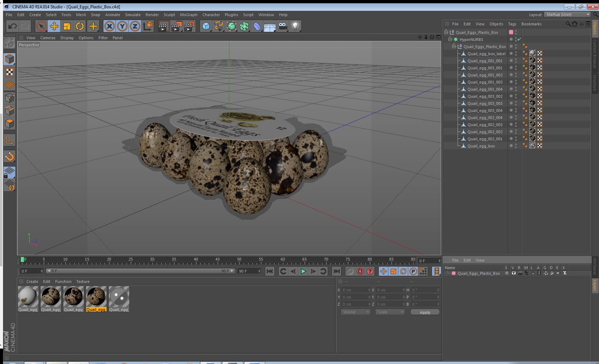Toggle the Y-axis lock
The width and height of the screenshot is (599, 364).
coord(122,26)
